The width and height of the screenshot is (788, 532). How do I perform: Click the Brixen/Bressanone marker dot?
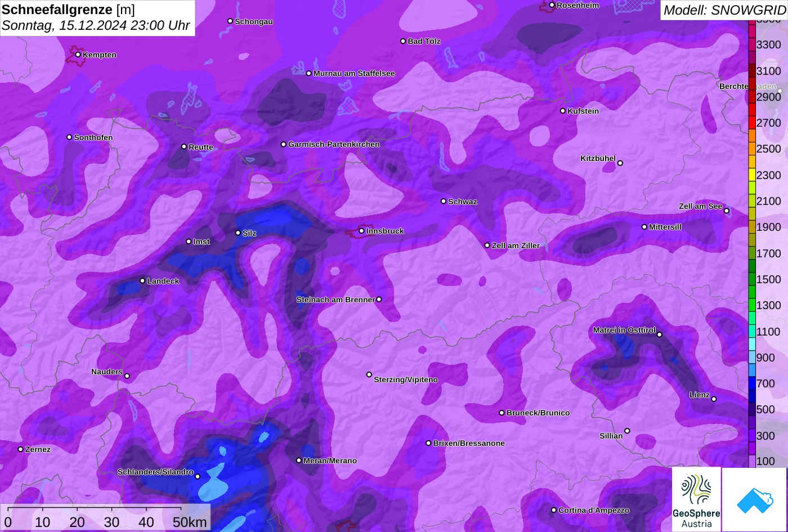click(x=428, y=443)
